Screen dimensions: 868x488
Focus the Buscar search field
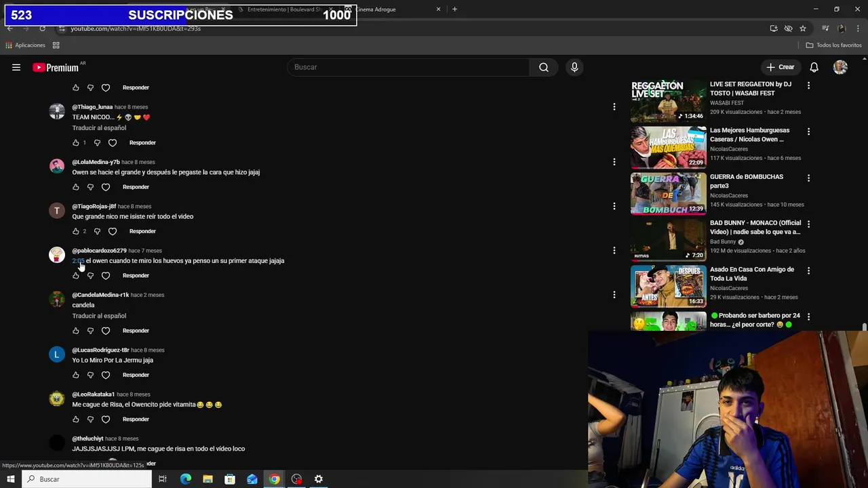click(409, 67)
